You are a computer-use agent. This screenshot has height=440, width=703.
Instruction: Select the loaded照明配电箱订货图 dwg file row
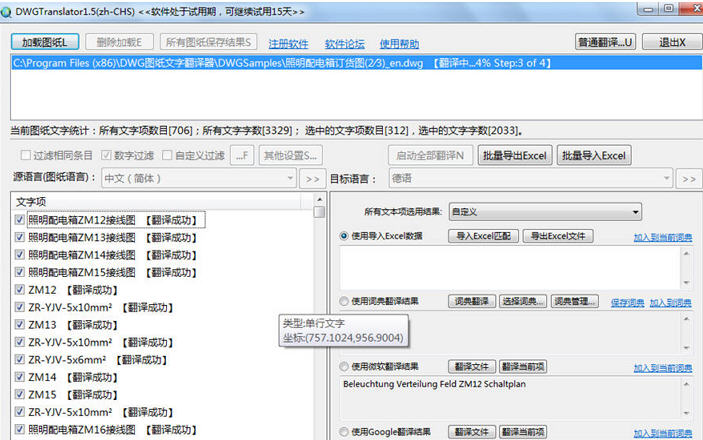click(356, 63)
